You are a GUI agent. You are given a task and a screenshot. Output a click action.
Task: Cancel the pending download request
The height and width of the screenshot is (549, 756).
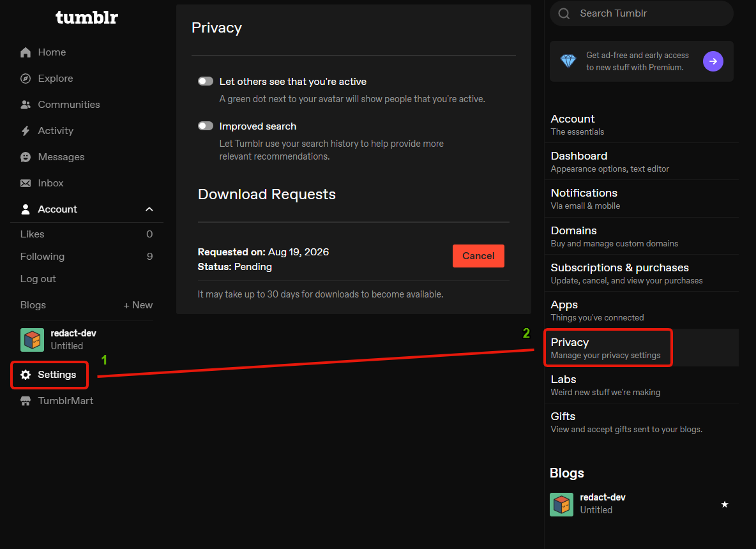coord(478,256)
